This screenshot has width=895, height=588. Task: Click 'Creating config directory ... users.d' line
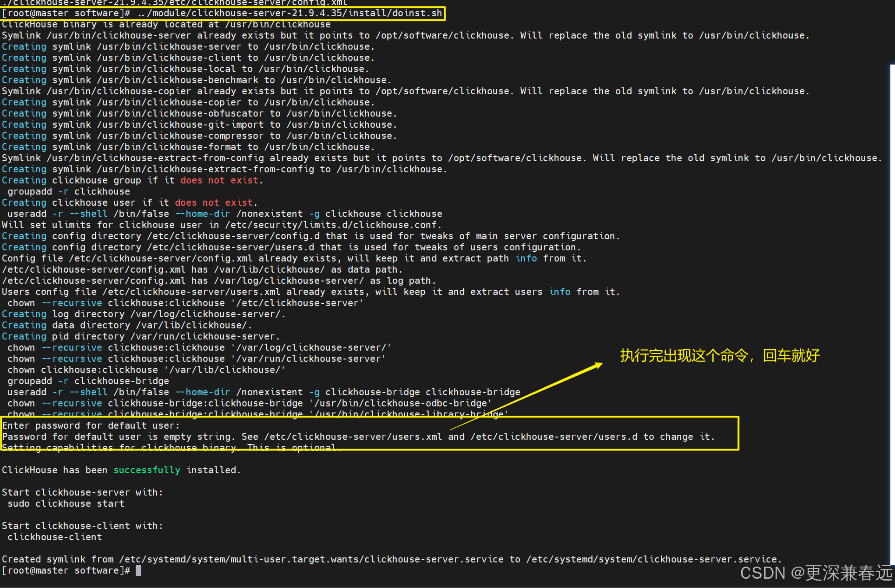click(291, 247)
